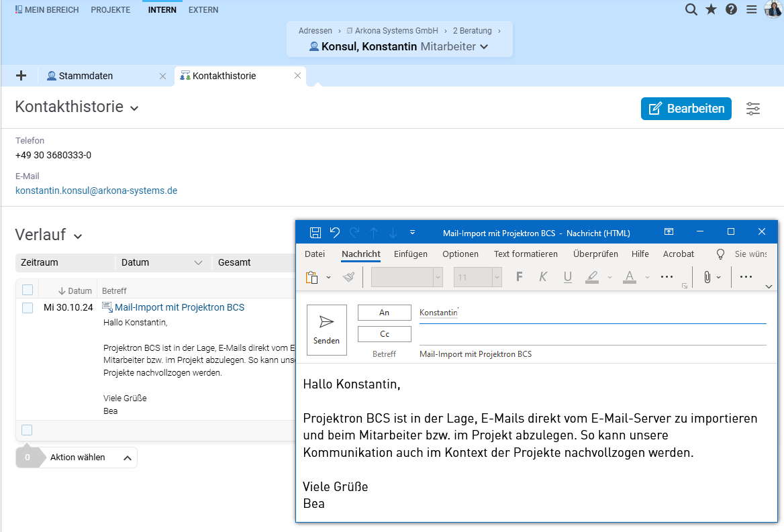
Task: Attach a file with the paperclip icon
Action: (x=707, y=277)
